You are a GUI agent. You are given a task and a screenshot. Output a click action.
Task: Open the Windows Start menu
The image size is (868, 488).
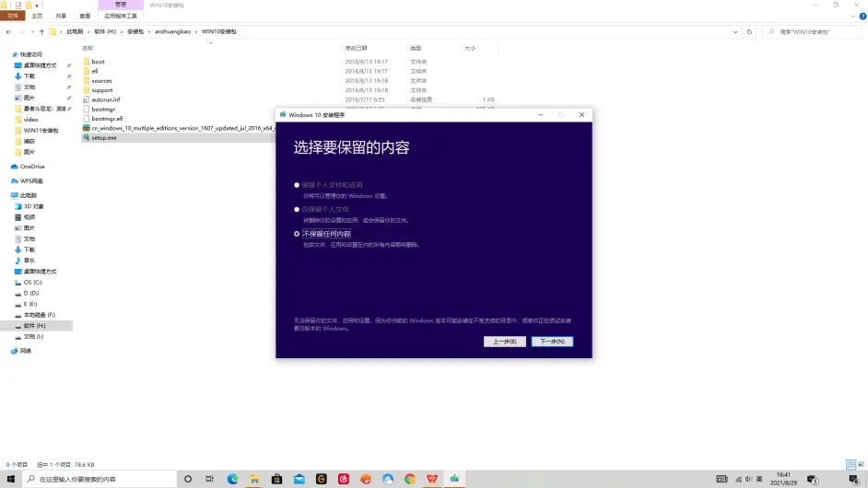coord(10,479)
